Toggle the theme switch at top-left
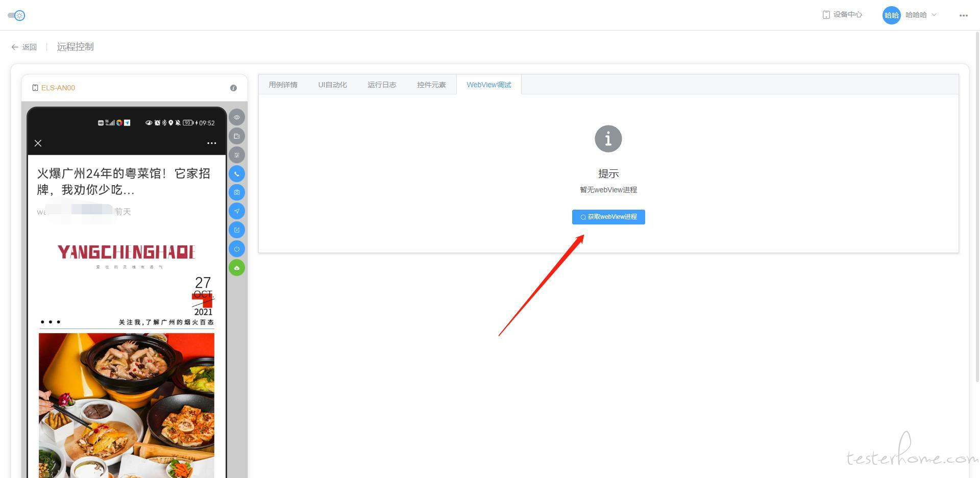This screenshot has height=478, width=980. click(16, 15)
